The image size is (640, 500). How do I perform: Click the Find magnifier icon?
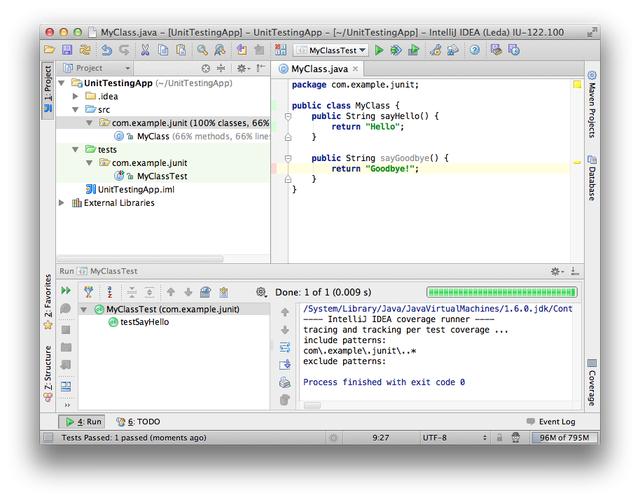click(202, 50)
